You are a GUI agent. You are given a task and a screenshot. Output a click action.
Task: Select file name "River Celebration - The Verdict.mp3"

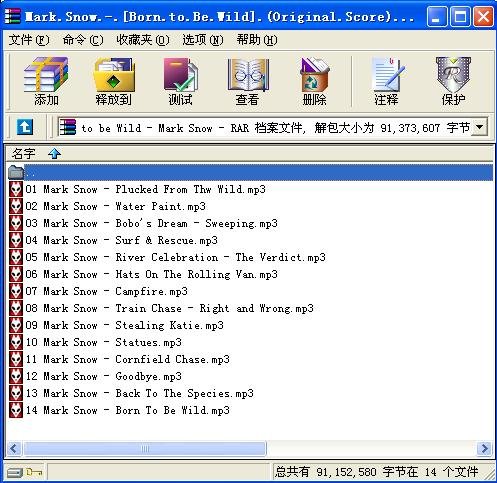(220, 257)
